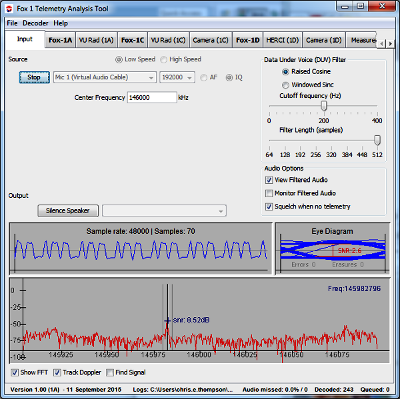Click the Silence Speaker button
400x399 pixels.
68,211
